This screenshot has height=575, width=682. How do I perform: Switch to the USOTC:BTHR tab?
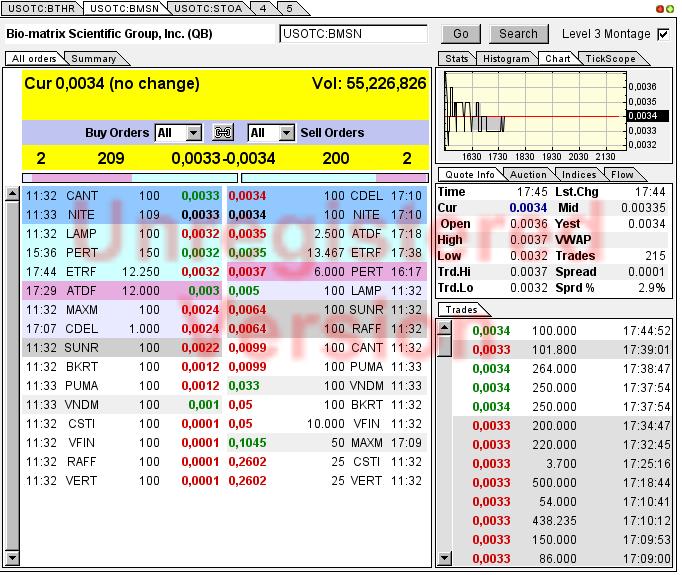pyautogui.click(x=41, y=9)
